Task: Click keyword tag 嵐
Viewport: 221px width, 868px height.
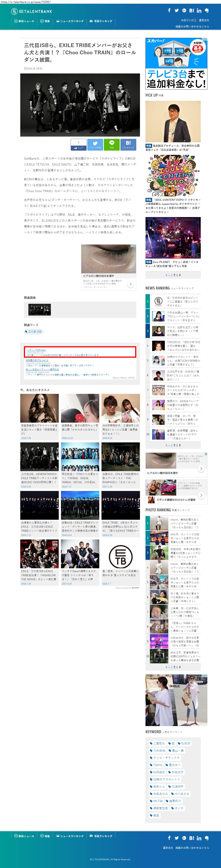Action: (172, 743)
